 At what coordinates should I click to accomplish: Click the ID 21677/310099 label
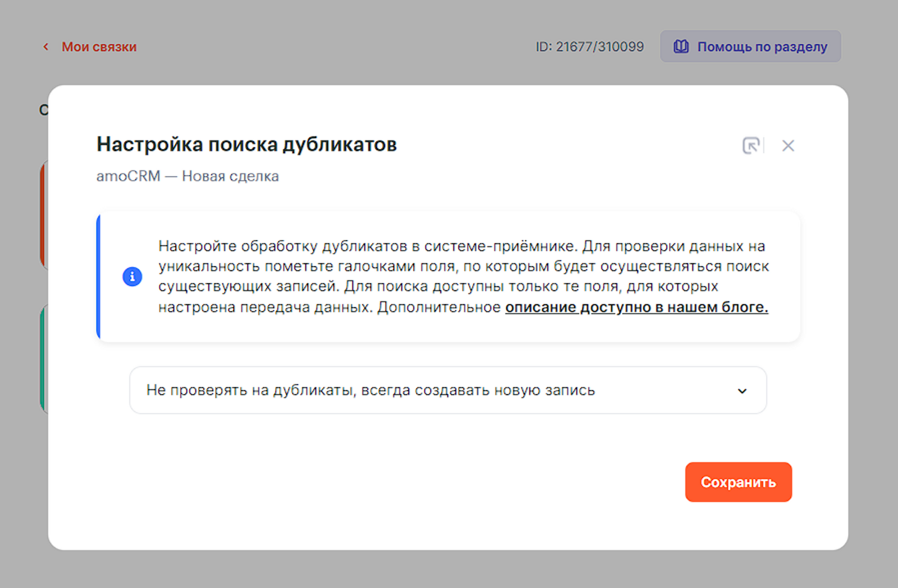pyautogui.click(x=589, y=47)
